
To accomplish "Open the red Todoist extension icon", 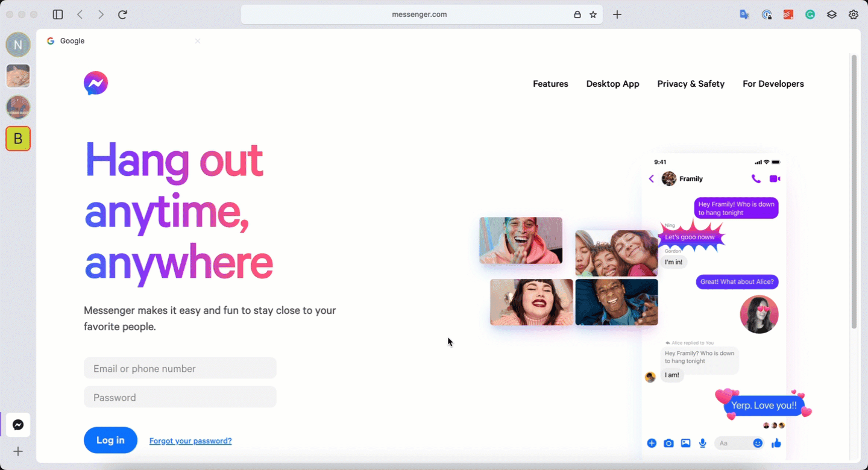I will [788, 14].
